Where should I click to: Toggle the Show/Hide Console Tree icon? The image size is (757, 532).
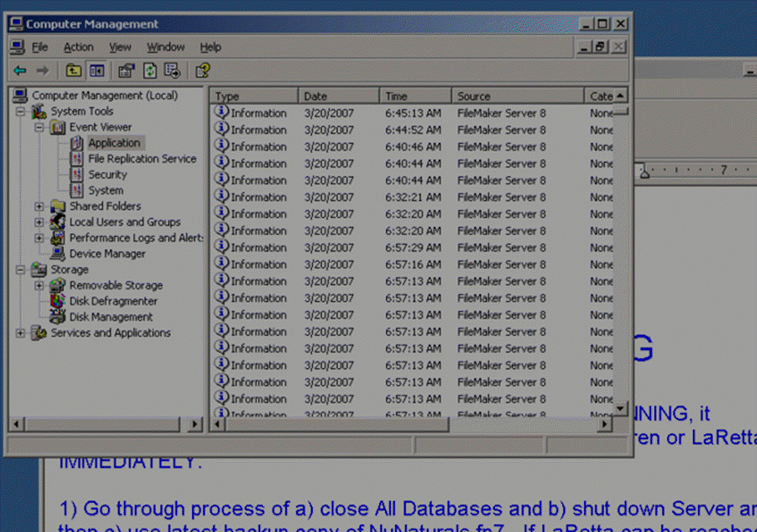(96, 71)
